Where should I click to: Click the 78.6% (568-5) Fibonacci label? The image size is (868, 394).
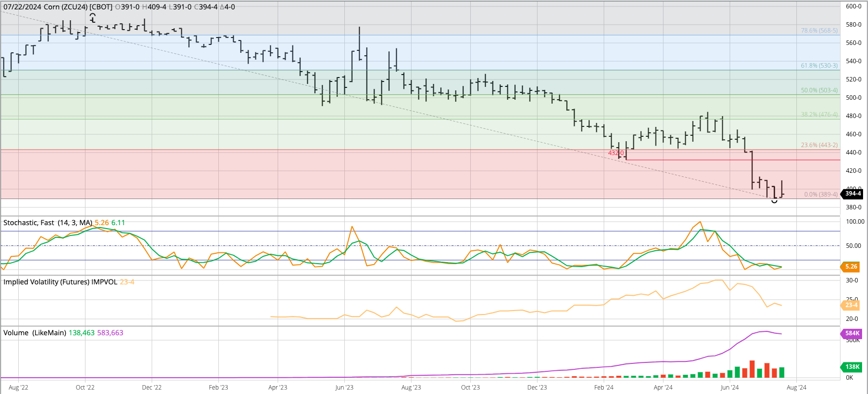pyautogui.click(x=819, y=31)
